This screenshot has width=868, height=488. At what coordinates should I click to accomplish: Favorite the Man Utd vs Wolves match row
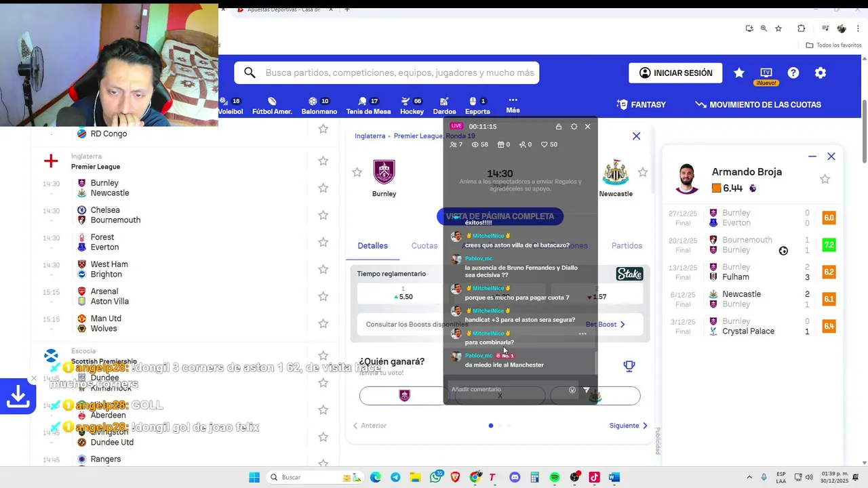(323, 323)
